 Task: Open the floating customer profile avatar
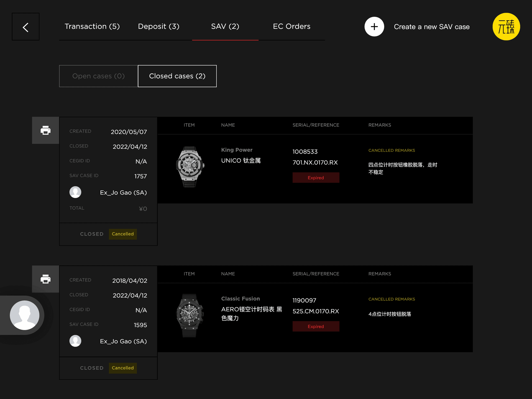[25, 315]
